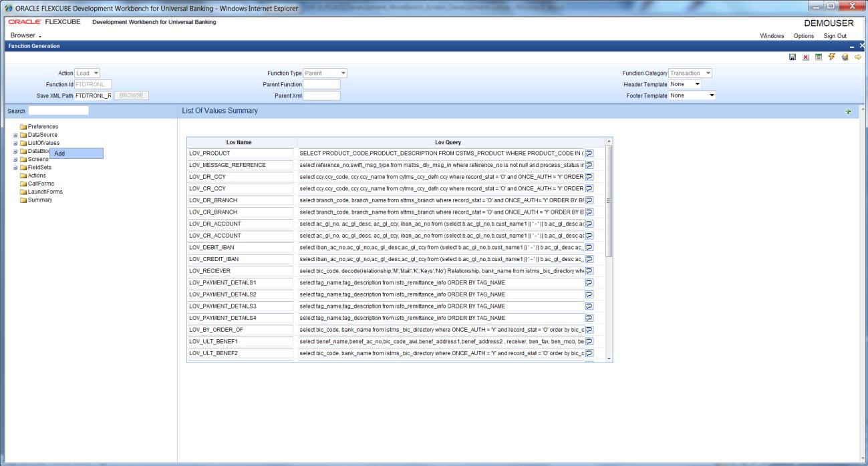This screenshot has height=466, width=868.
Task: Expand the FieldSets tree node
Action: (x=15, y=168)
